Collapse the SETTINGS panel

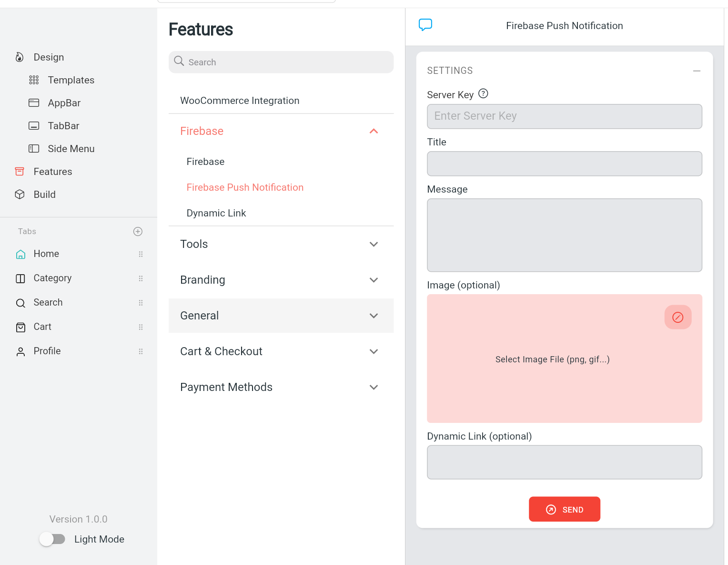coord(697,71)
